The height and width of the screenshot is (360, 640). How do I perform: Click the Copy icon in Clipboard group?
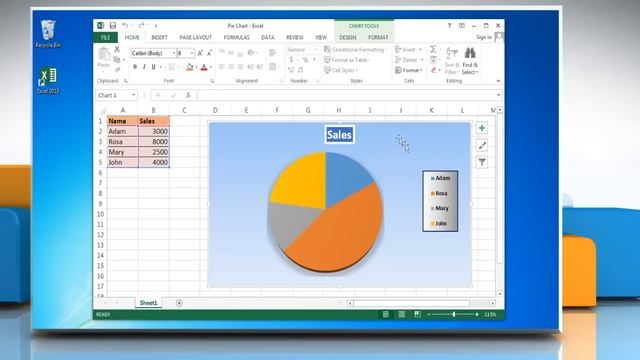[117, 60]
